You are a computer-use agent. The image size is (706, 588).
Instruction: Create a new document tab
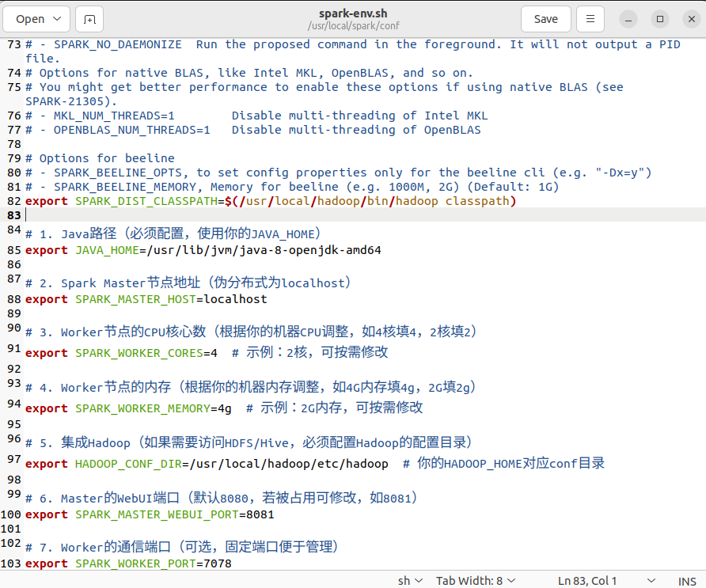89,18
